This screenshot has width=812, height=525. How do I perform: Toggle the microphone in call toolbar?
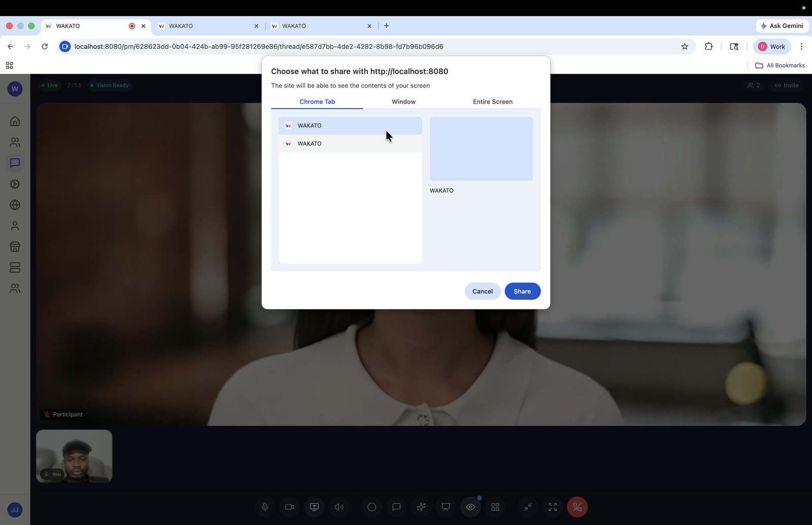click(x=265, y=507)
